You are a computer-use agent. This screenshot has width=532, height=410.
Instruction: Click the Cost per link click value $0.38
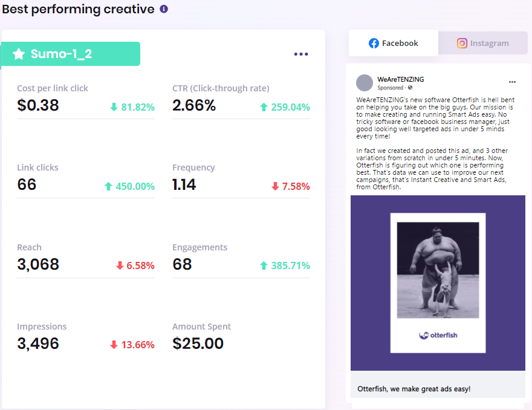click(x=38, y=105)
